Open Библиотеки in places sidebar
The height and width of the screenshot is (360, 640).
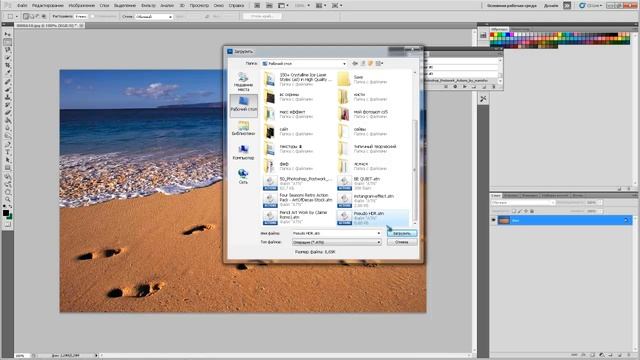tap(244, 128)
